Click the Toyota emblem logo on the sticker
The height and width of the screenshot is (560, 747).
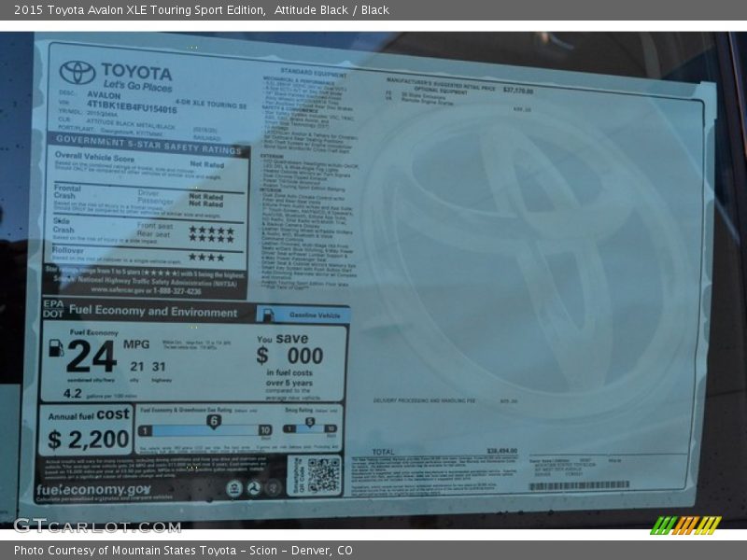[x=78, y=72]
